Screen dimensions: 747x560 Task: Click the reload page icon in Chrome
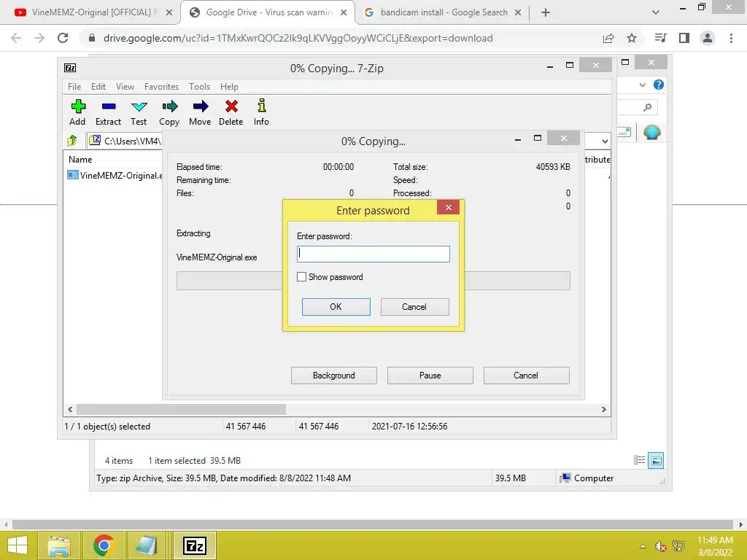pos(63,38)
